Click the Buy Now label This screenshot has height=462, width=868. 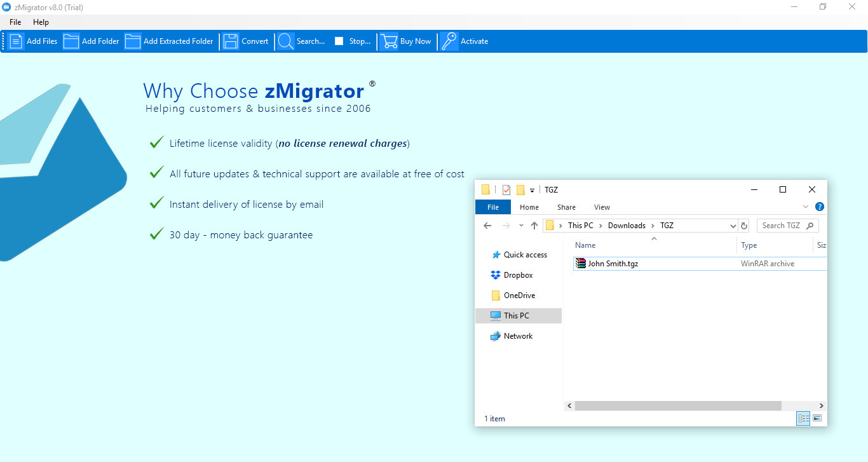tap(416, 41)
